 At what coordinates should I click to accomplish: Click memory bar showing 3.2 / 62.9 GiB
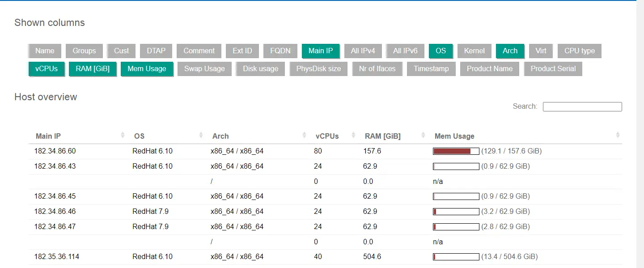pos(456,212)
